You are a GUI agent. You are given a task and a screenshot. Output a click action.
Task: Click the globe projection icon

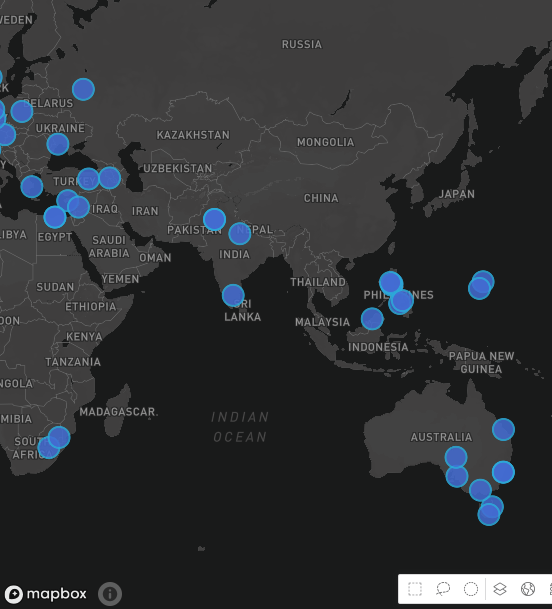[528, 589]
